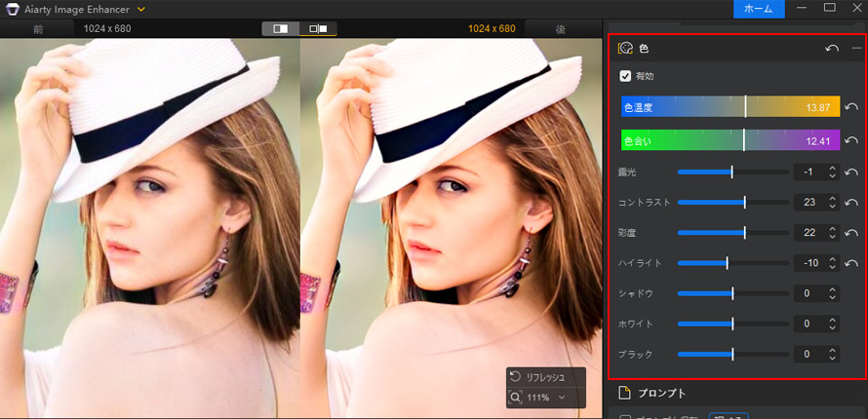
Task: Click the シャドウ slider track
Action: click(733, 293)
